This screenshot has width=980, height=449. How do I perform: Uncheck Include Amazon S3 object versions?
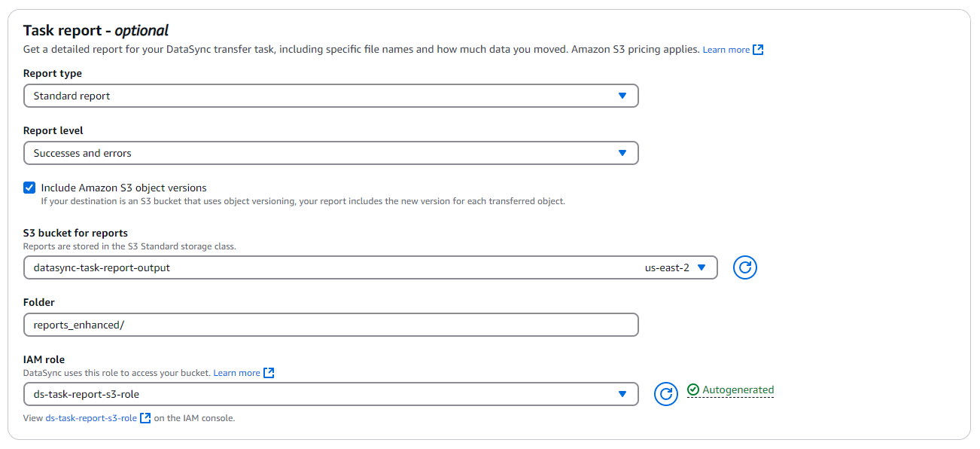point(29,187)
